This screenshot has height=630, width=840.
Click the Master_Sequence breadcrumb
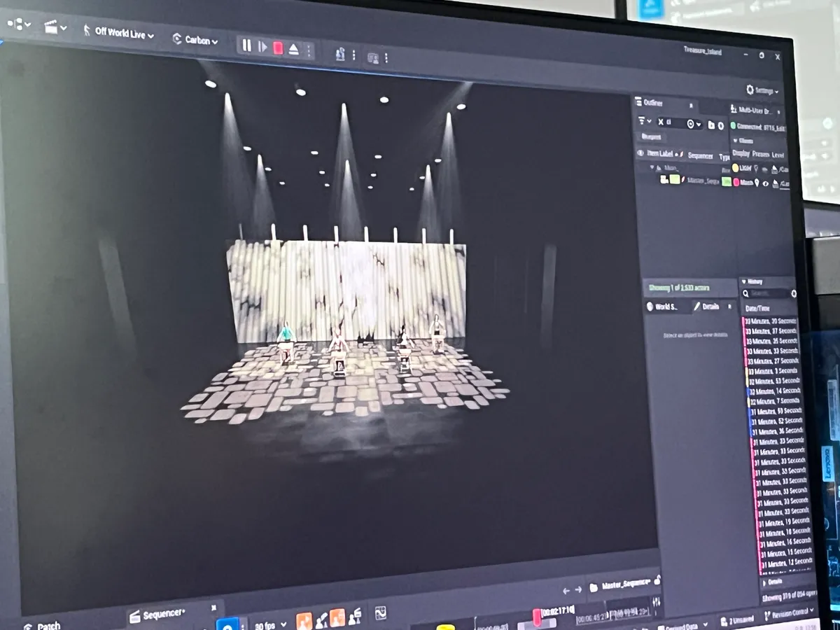(x=625, y=584)
